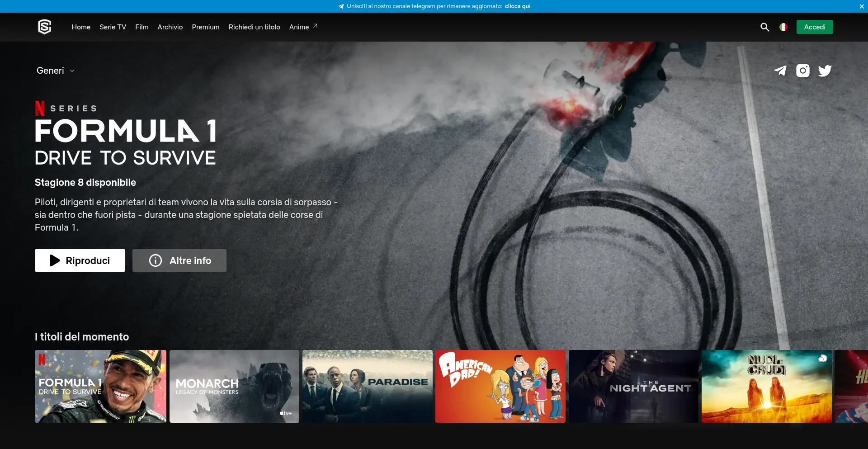This screenshot has width=868, height=449.
Task: Expand the Generi dropdown
Action: point(56,71)
